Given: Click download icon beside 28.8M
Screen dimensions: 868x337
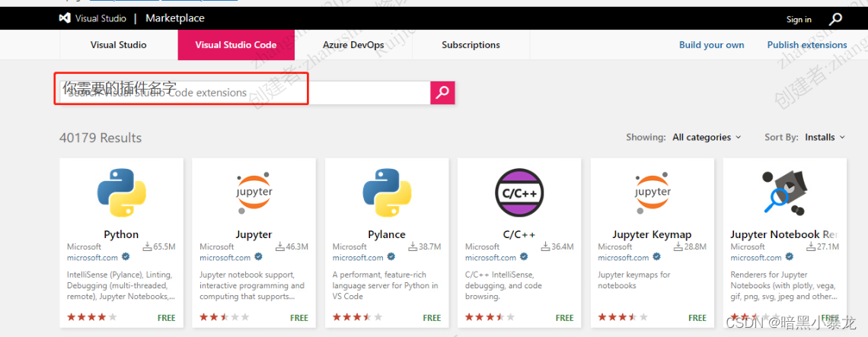Looking at the screenshot, I should (x=678, y=246).
